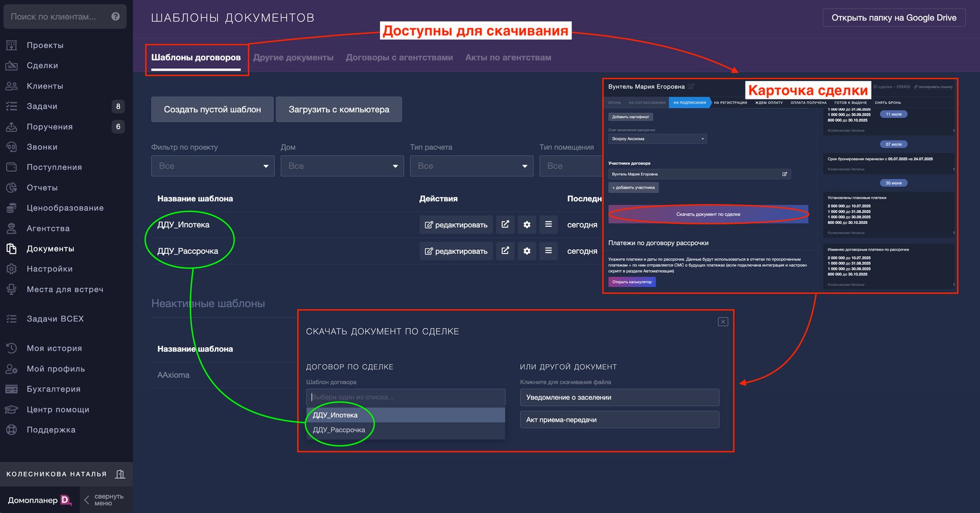Screen dimensions: 980x513
Task: Click ДДУ_Рассрочка name in templates table
Action: [x=188, y=251]
